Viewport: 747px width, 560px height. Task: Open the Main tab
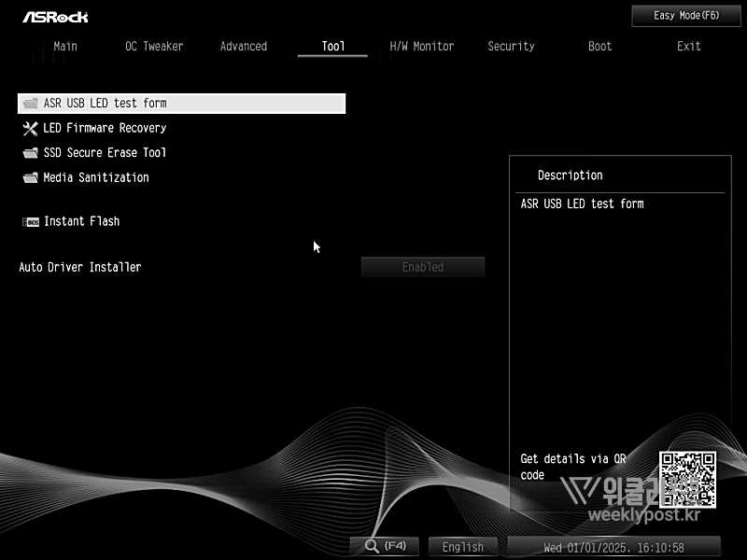pos(65,46)
